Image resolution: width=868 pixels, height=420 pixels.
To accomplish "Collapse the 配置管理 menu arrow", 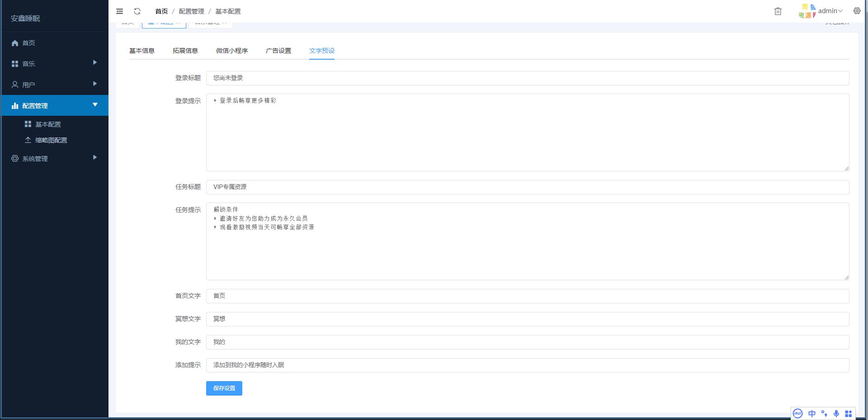I will coord(95,104).
